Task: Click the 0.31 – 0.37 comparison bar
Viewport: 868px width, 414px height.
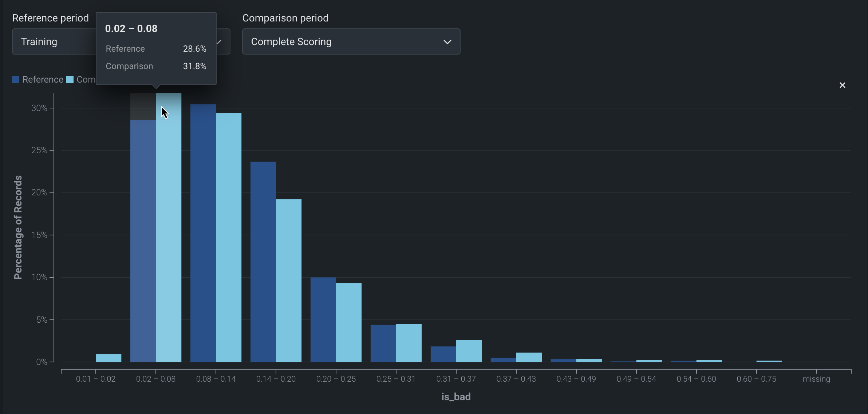Action: [469, 351]
